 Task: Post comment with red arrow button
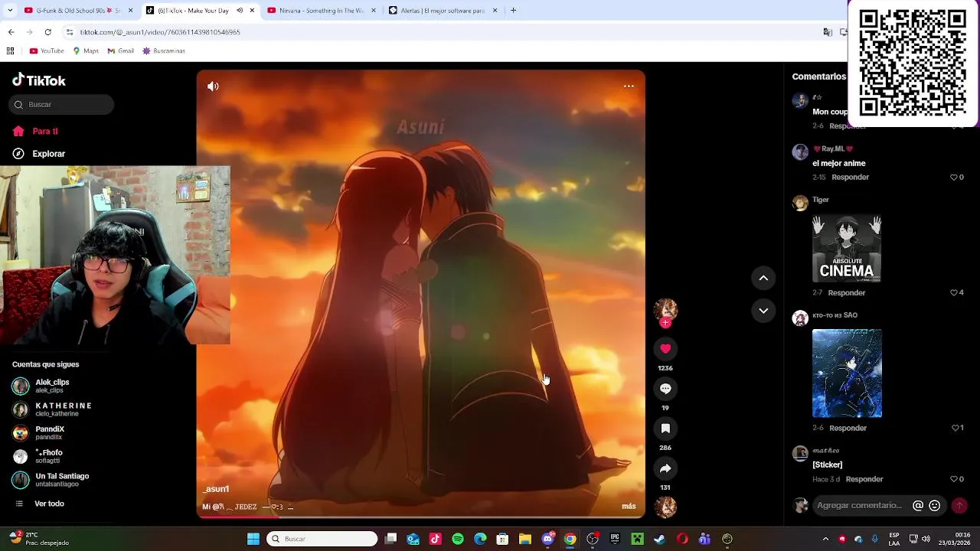coord(959,506)
